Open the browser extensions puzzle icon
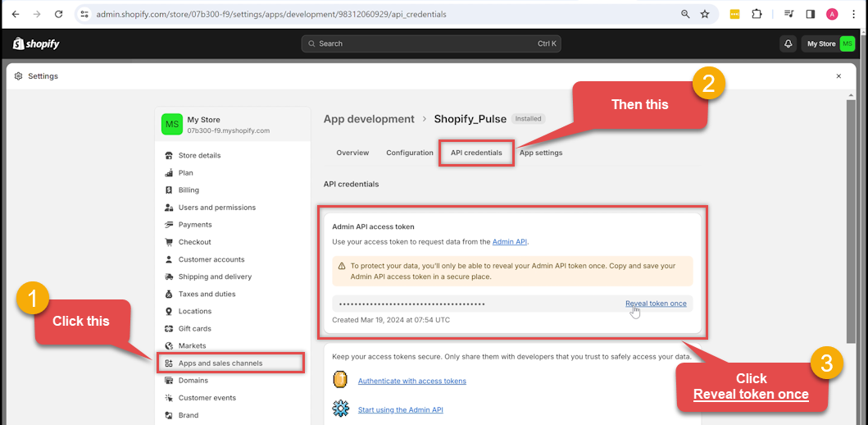Image resolution: width=868 pixels, height=425 pixels. tap(757, 14)
